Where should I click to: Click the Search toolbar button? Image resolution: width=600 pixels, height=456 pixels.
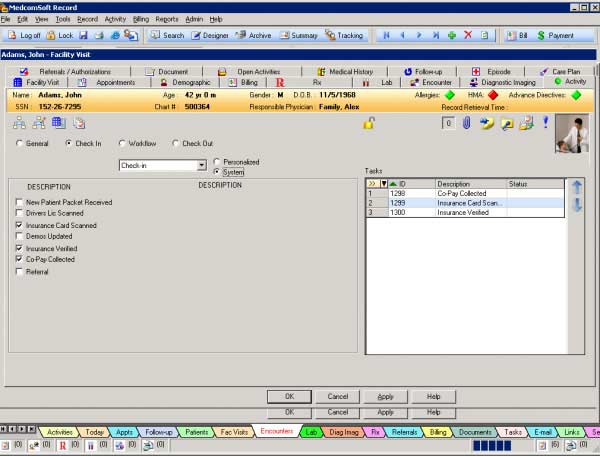coord(167,36)
